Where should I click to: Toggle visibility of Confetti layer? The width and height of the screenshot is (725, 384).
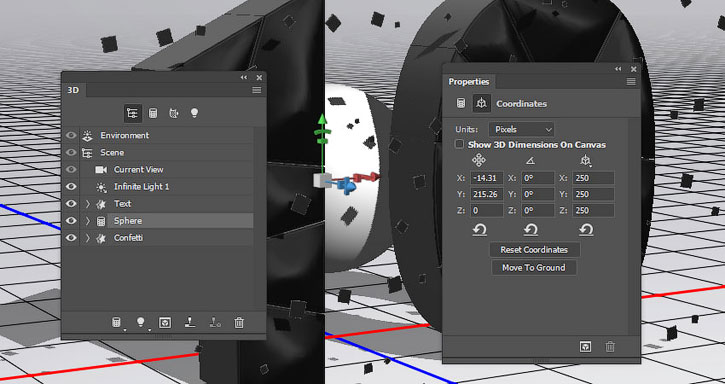(x=71, y=238)
